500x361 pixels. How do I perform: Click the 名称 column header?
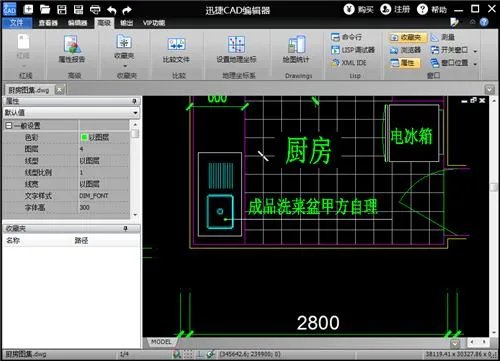(x=13, y=240)
